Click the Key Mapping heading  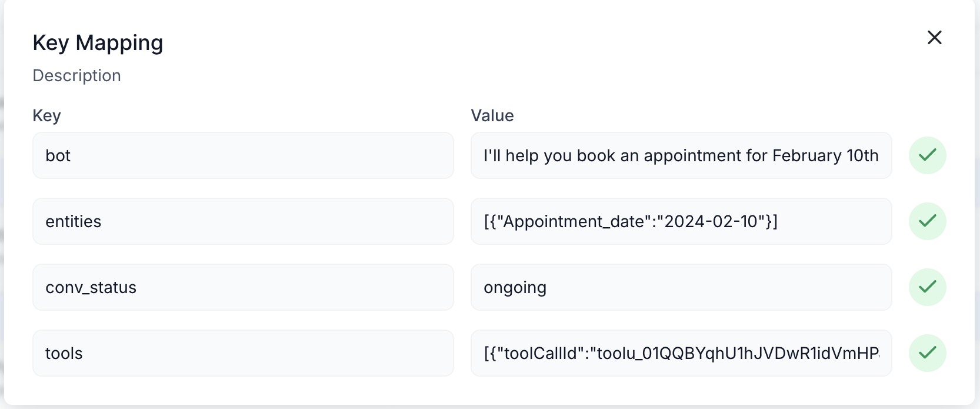point(98,43)
